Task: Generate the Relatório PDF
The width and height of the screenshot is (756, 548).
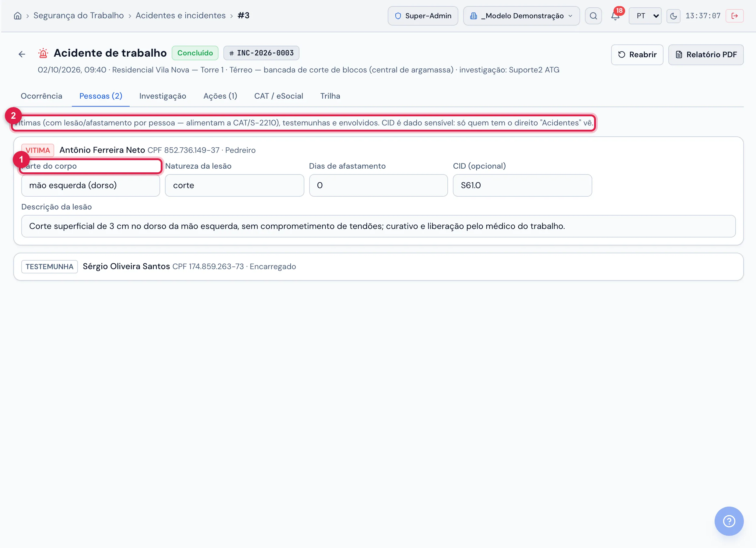Action: (706, 55)
